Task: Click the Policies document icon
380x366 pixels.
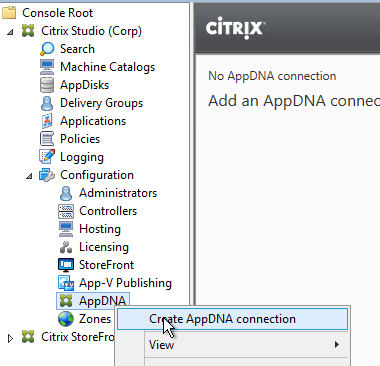Action: pyautogui.click(x=47, y=139)
